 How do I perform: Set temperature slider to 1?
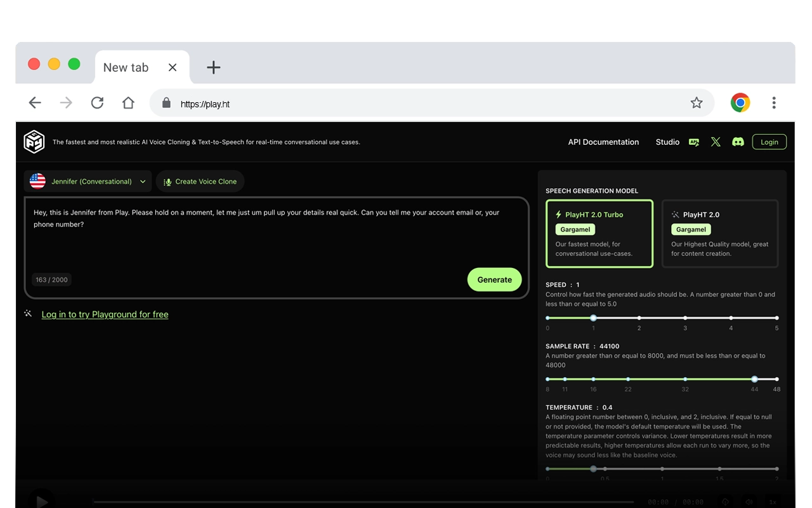[662, 469]
